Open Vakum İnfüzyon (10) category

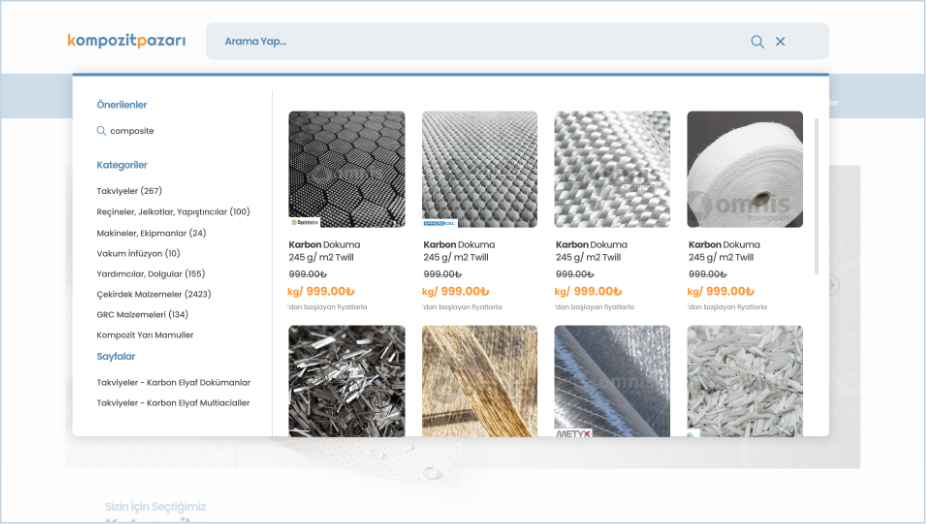[138, 253]
